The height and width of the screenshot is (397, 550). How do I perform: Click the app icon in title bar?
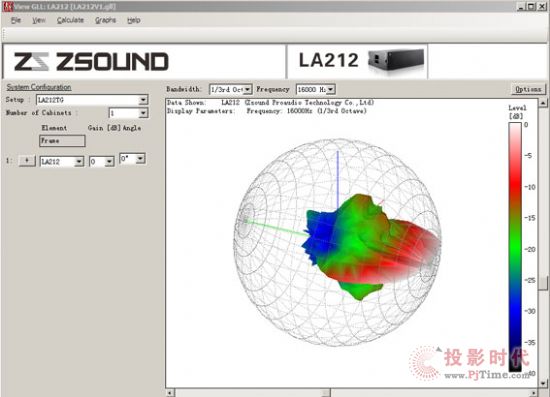click(x=7, y=6)
